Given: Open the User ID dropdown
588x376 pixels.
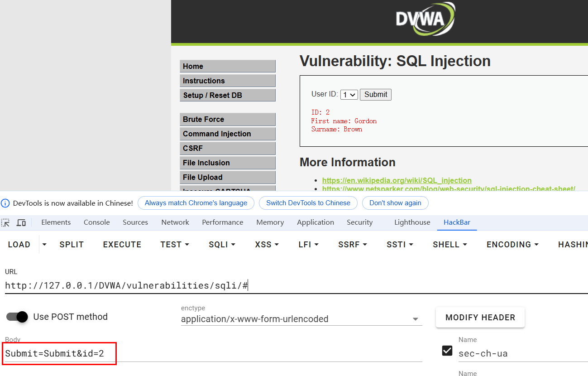Looking at the screenshot, I should 349,95.
